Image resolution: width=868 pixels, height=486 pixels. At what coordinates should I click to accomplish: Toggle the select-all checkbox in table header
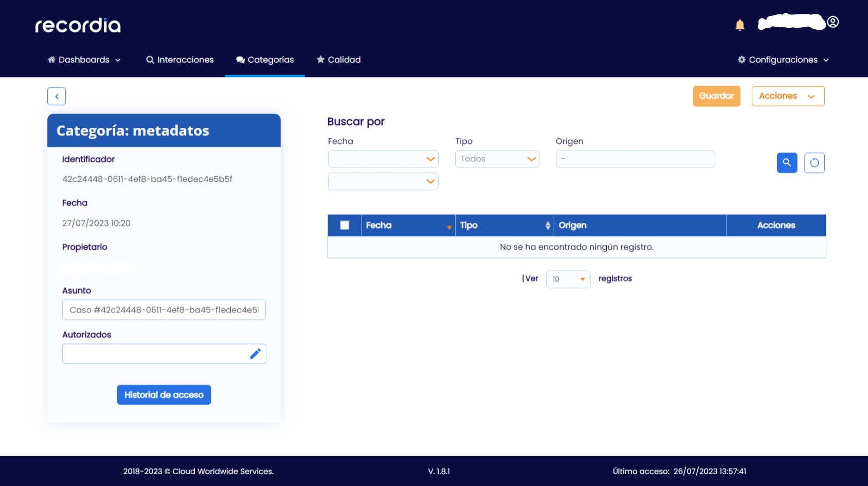(345, 225)
